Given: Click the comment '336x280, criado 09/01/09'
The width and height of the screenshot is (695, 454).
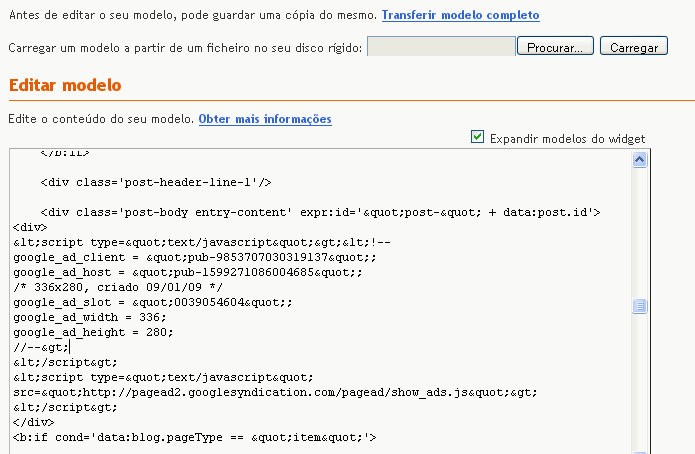Looking at the screenshot, I should tap(118, 287).
